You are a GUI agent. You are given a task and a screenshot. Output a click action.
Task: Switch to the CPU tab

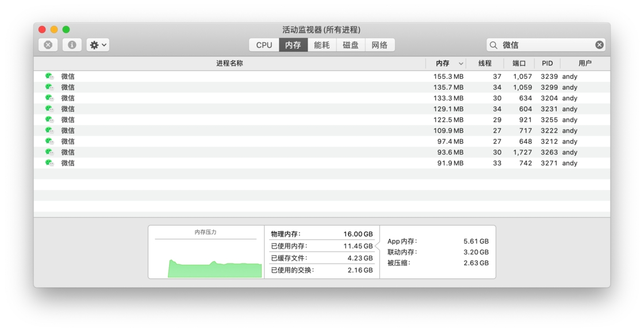pos(264,45)
